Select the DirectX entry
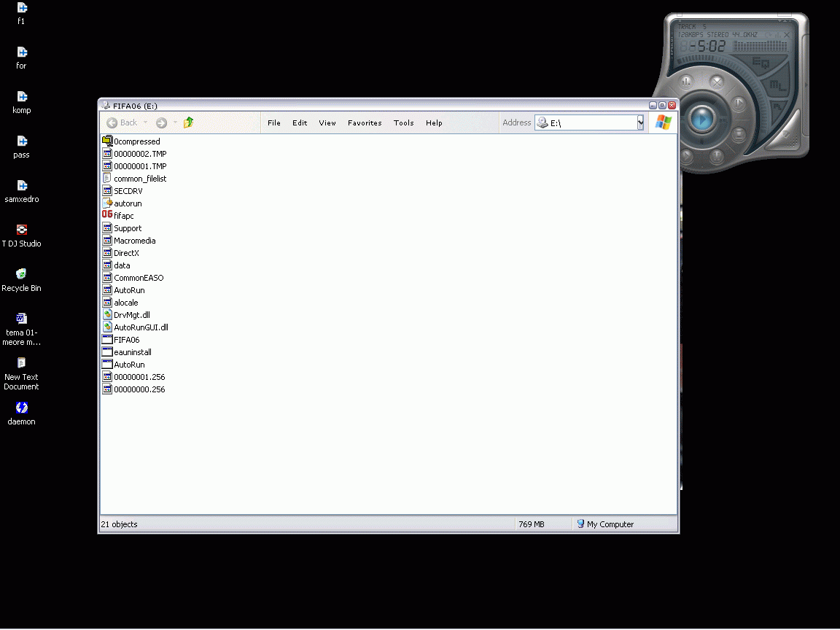840x630 pixels. [x=126, y=253]
